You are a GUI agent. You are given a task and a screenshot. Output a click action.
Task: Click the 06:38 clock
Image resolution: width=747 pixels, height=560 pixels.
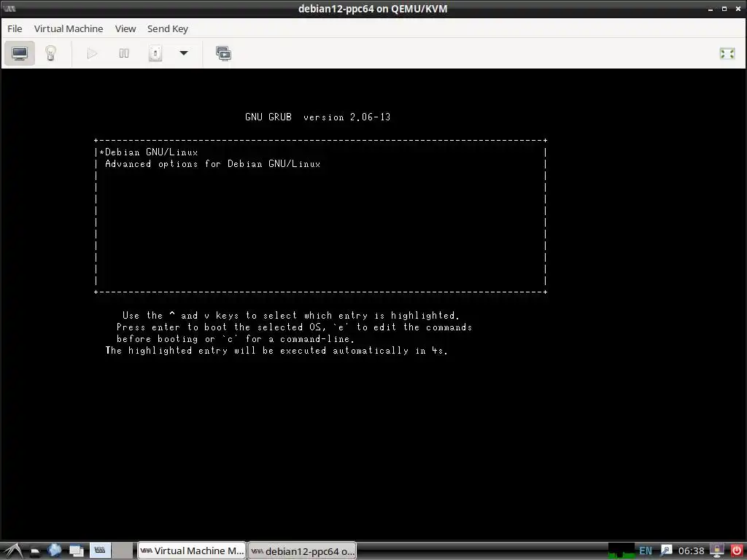tap(692, 551)
